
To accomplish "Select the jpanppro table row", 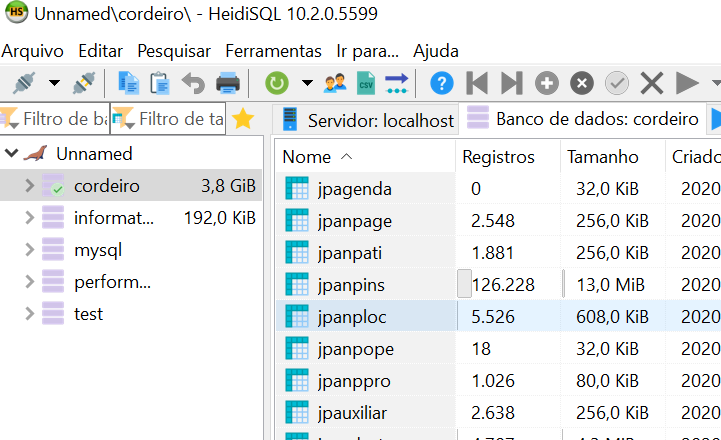I will [x=498, y=381].
